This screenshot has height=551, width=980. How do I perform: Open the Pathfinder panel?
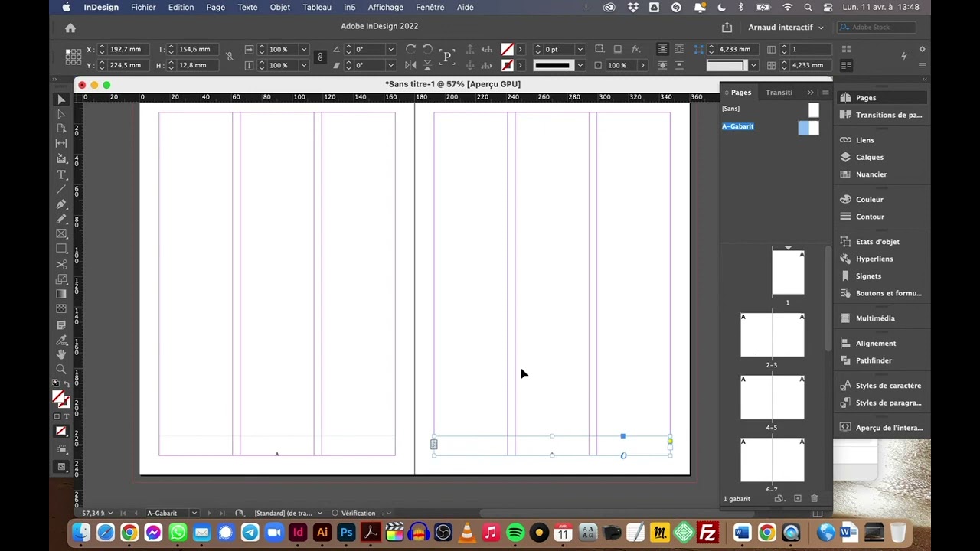pyautogui.click(x=873, y=360)
